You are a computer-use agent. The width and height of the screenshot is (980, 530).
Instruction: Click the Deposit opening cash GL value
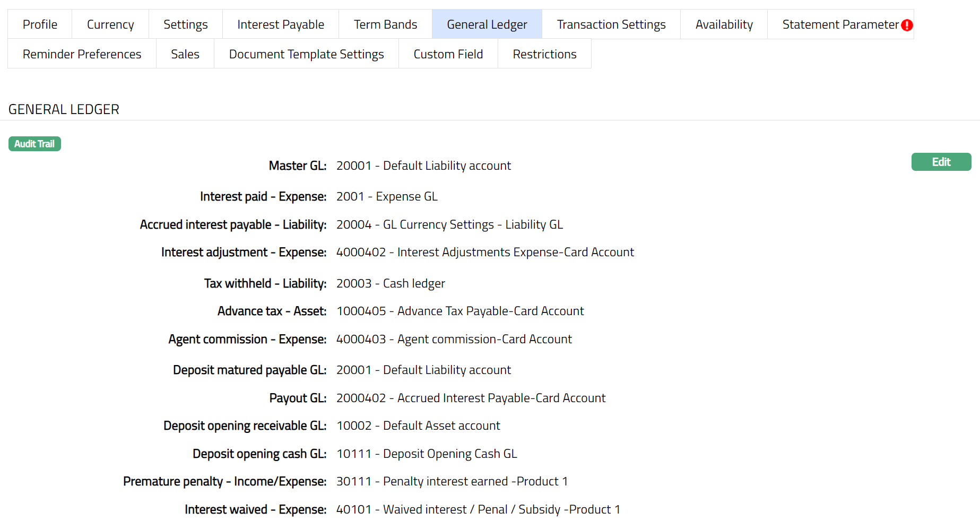pyautogui.click(x=427, y=454)
